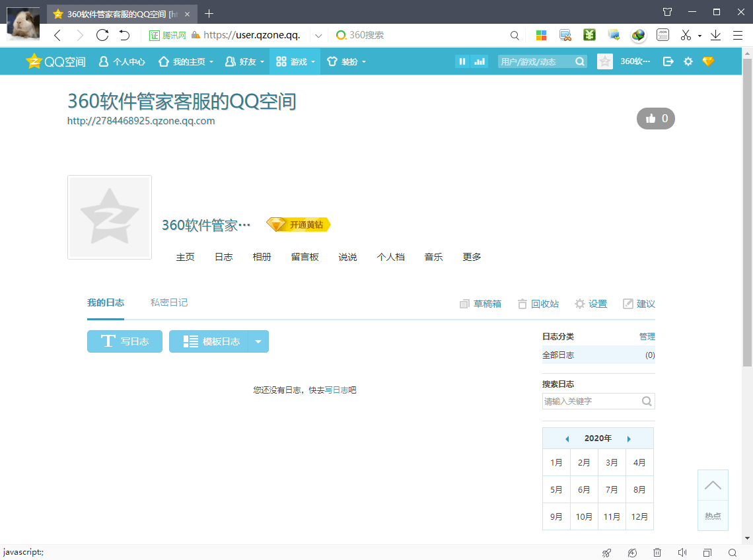Click the 管理 link beside 日志分类

tap(647, 336)
